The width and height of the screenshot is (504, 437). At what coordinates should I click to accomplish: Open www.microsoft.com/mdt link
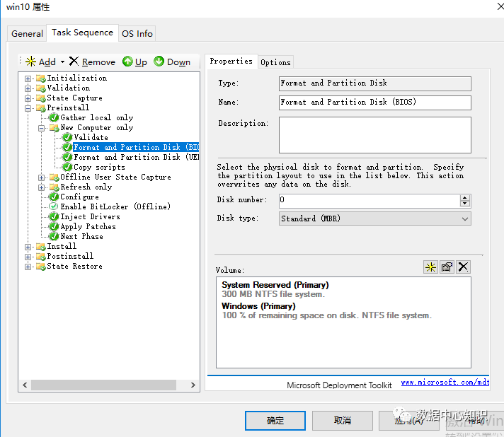pos(445,382)
